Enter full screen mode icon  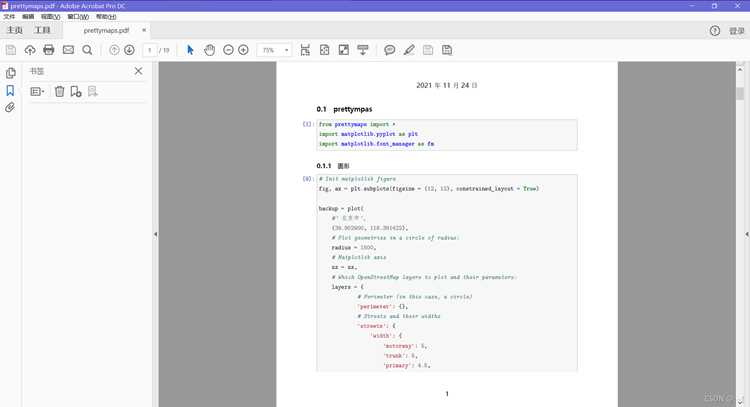point(343,50)
